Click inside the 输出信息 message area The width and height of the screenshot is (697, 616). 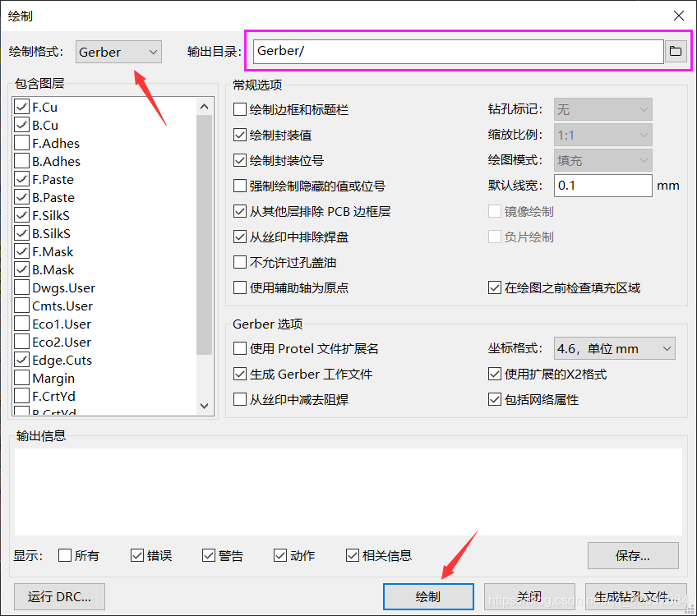tap(348, 492)
